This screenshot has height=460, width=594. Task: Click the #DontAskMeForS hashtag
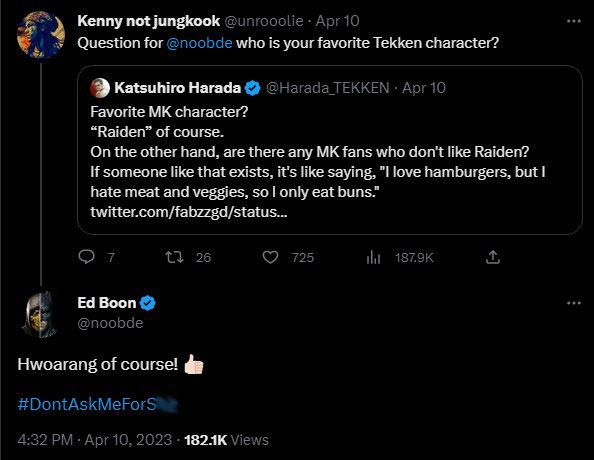pos(98,404)
